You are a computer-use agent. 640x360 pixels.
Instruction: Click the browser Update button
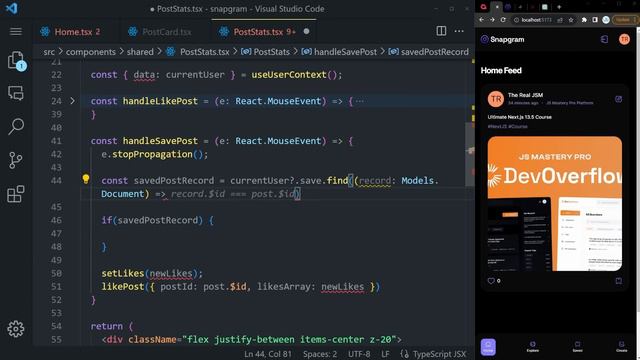pos(624,20)
